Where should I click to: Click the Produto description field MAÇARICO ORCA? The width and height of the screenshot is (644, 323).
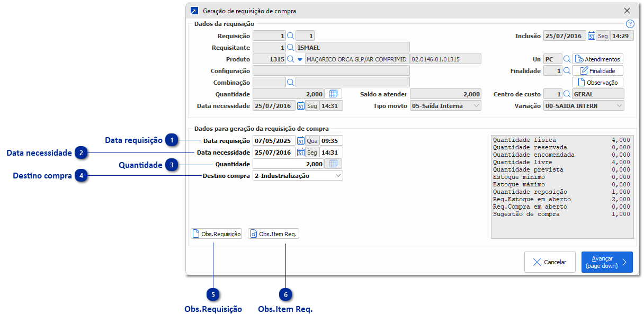coord(357,59)
